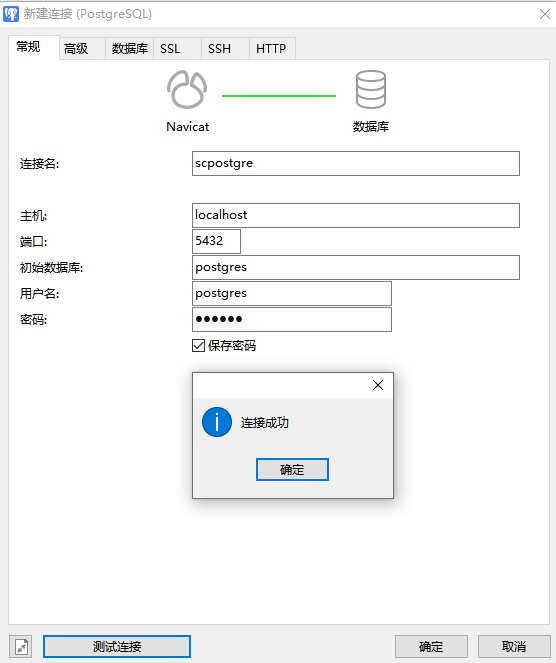The height and width of the screenshot is (663, 556).
Task: Click the Navicat caption under the logo
Action: (187, 126)
